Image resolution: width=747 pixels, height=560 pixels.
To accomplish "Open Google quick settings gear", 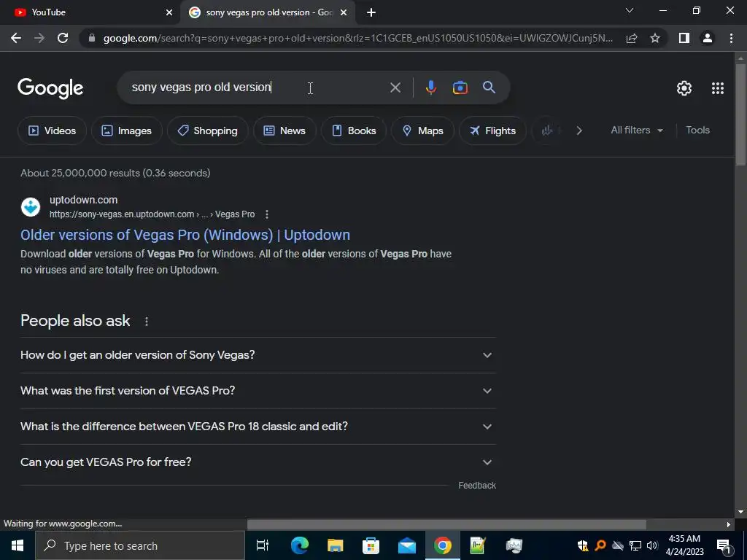I will 684,88.
